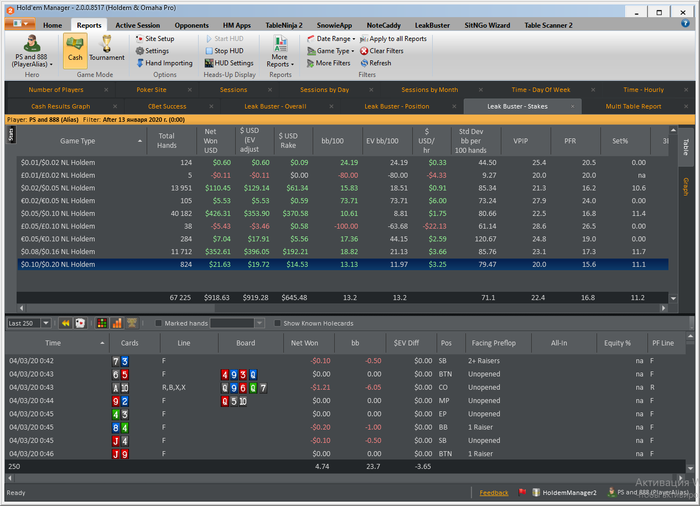Switch to the Graph side tab
700x506 pixels.
(x=686, y=187)
